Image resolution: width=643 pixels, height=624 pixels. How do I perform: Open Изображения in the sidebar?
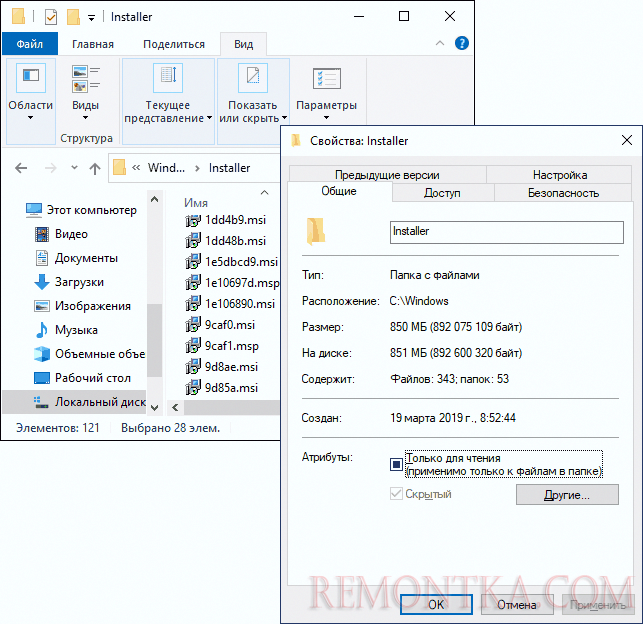tap(82, 306)
